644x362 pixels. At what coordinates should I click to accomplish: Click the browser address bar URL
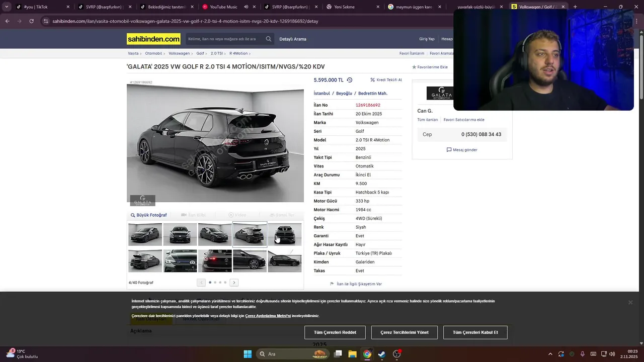(185, 21)
